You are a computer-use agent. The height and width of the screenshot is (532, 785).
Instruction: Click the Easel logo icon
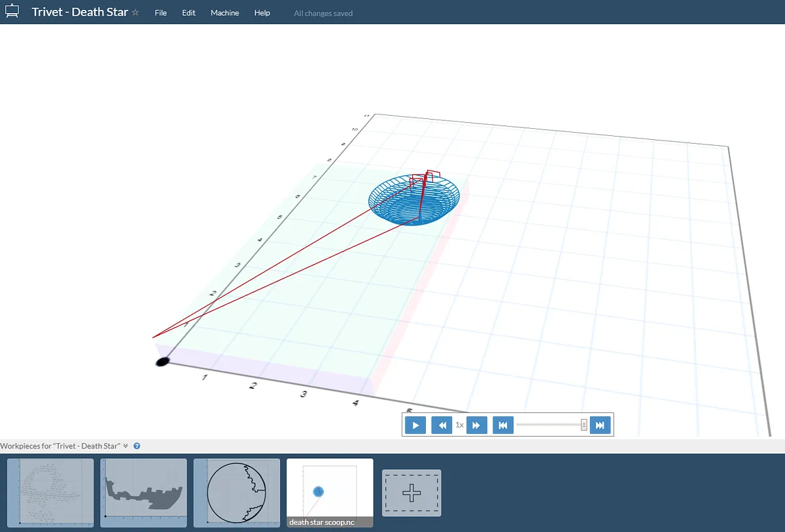click(x=12, y=12)
